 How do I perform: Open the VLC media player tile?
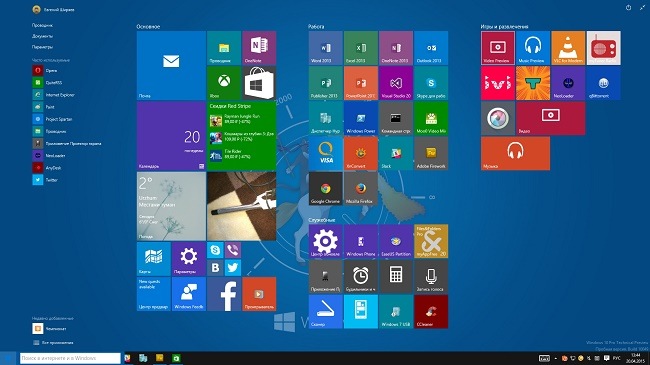pos(568,48)
